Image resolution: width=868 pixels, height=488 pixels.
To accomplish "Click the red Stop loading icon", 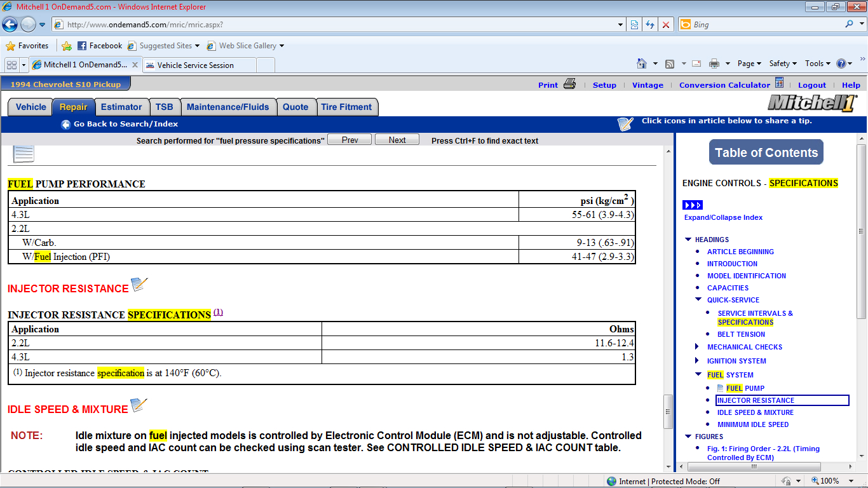I will pyautogui.click(x=665, y=25).
